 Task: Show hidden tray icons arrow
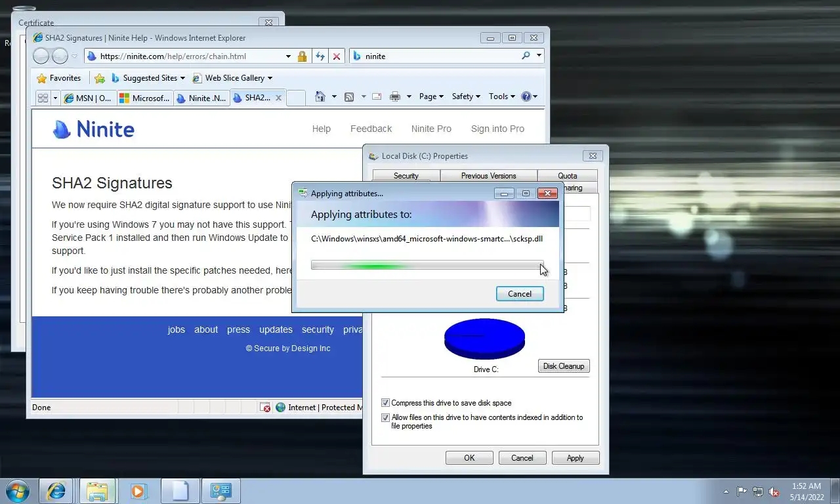click(726, 492)
